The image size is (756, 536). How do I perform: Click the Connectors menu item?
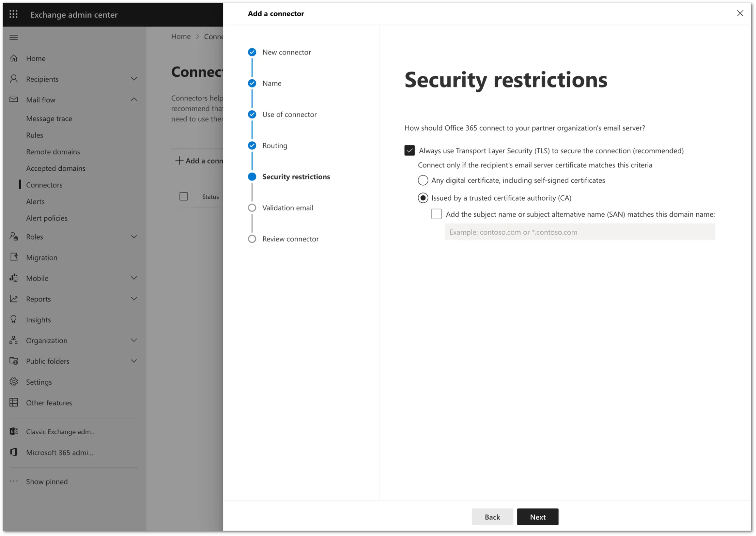(44, 184)
